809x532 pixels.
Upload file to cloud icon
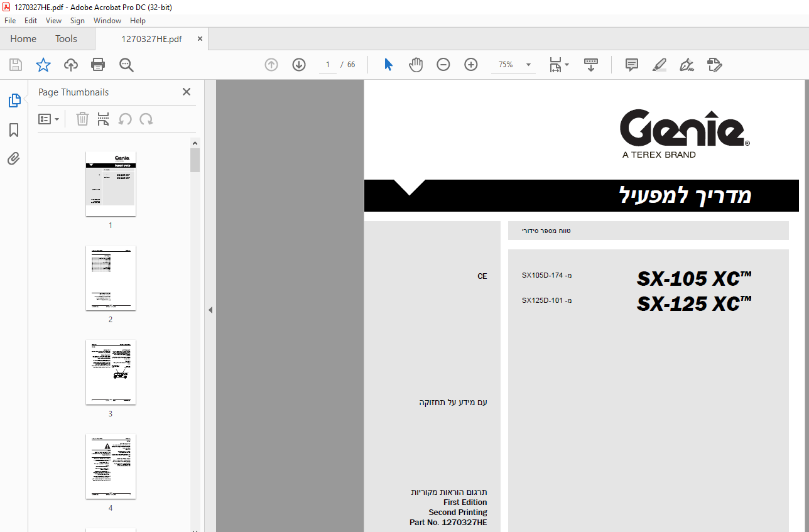point(71,65)
